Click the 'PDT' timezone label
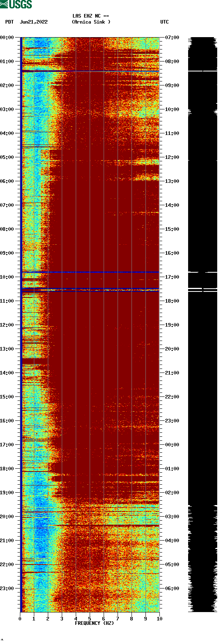The height and width of the screenshot is (644, 220). pos(10,22)
